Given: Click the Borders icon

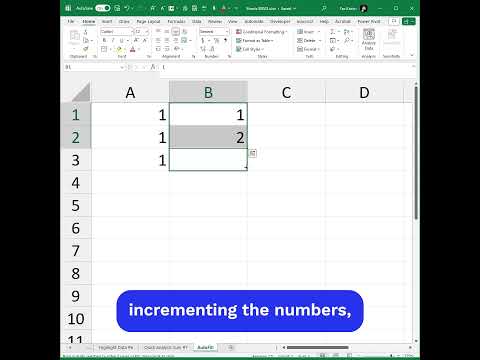Looking at the screenshot, I should [x=104, y=49].
